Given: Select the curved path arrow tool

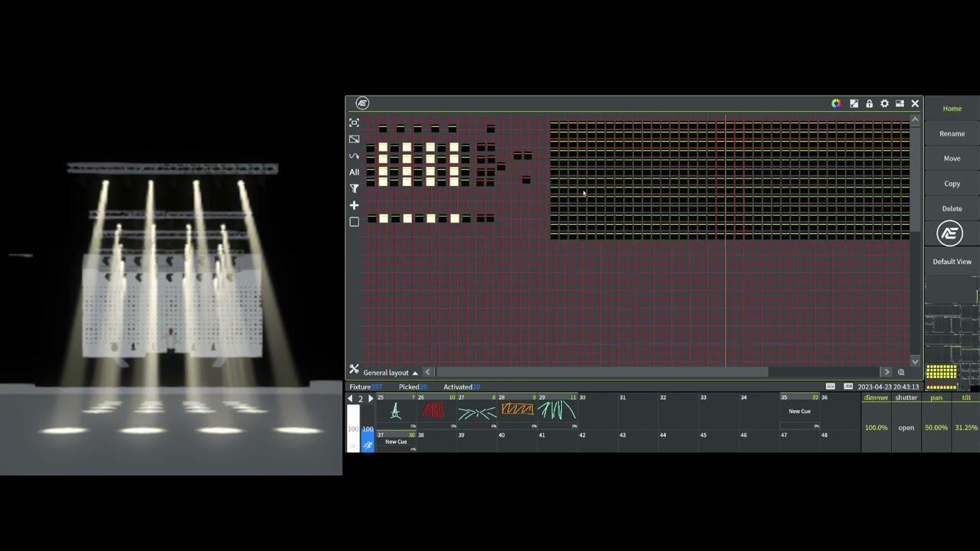Looking at the screenshot, I should click(x=354, y=156).
